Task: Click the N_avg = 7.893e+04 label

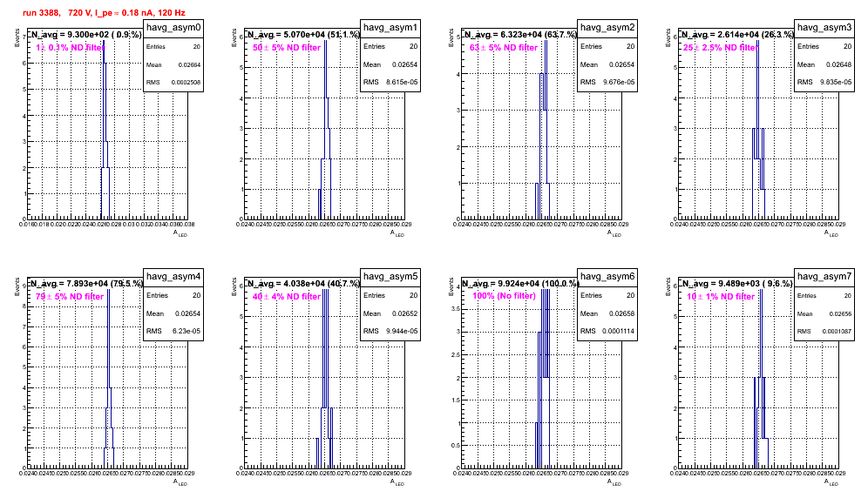Action: pos(85,283)
